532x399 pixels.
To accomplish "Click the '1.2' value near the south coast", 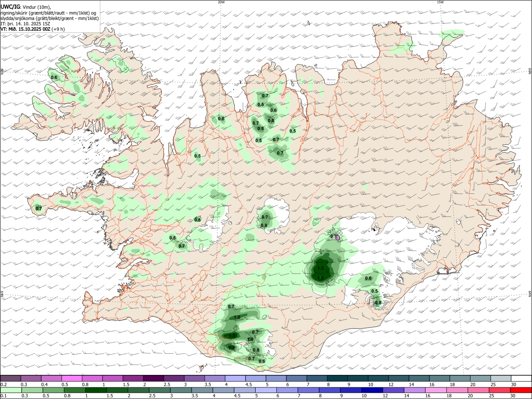I will point(232,348).
